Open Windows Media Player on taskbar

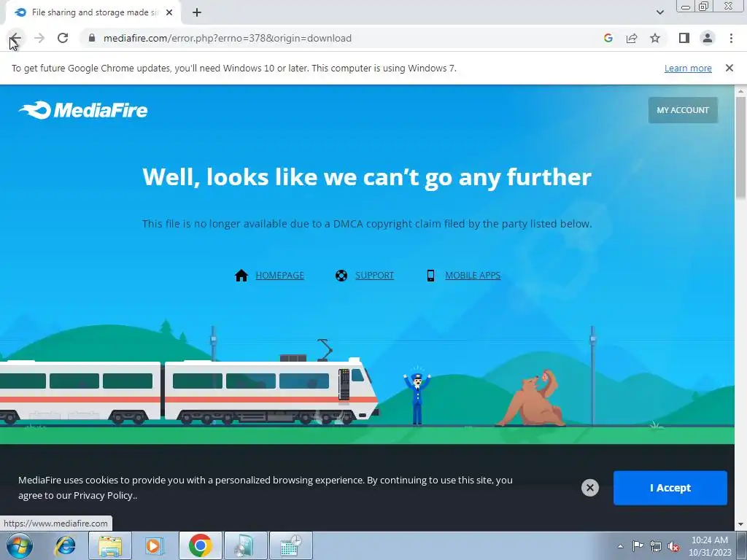155,545
